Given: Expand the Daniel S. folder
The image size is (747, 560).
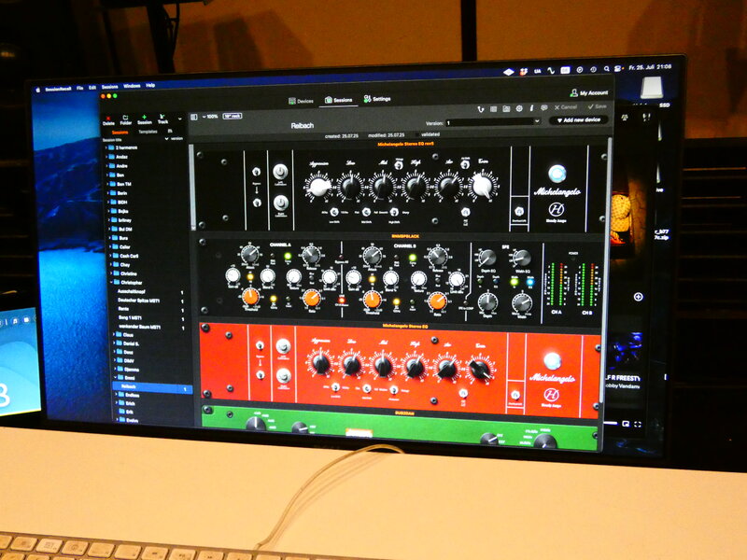Looking at the screenshot, I should pyautogui.click(x=114, y=343).
